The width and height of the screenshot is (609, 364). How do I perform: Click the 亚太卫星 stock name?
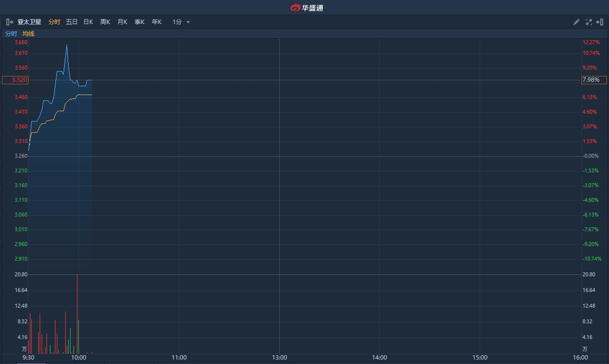(29, 22)
